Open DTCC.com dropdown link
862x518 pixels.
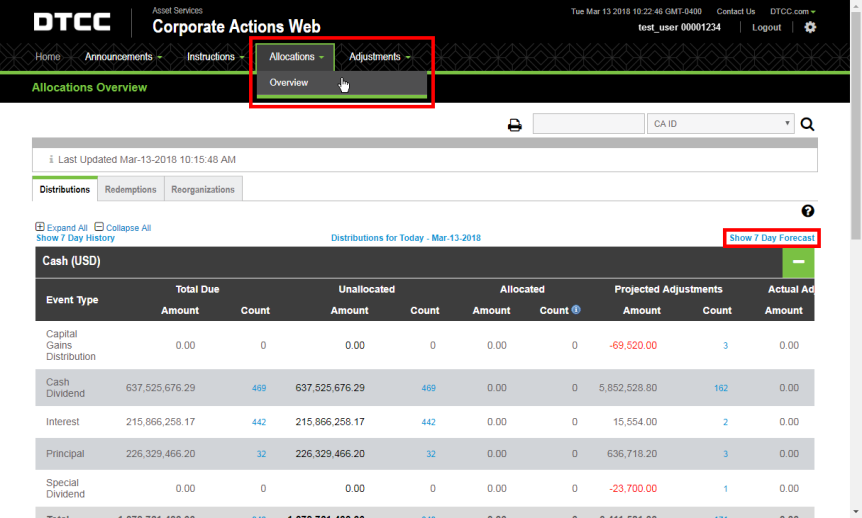(x=792, y=11)
